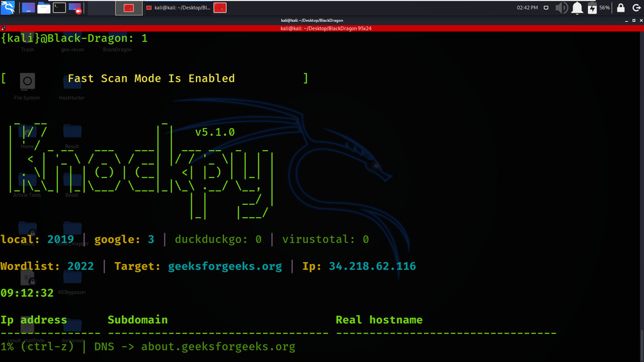
Task: Click the v5.1.0 version text
Action: pyautogui.click(x=215, y=132)
